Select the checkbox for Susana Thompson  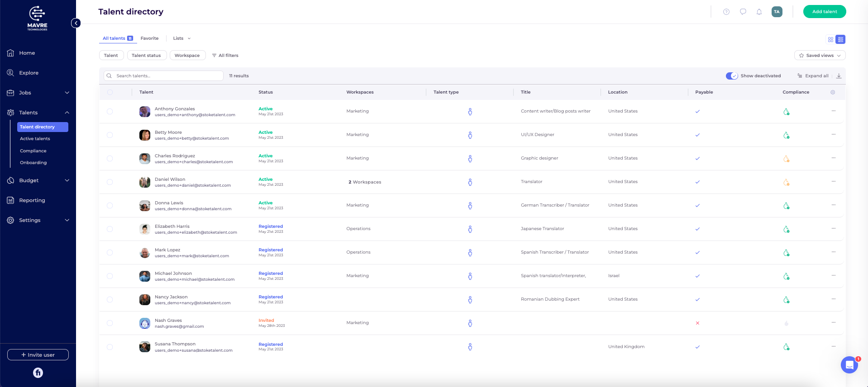[110, 347]
